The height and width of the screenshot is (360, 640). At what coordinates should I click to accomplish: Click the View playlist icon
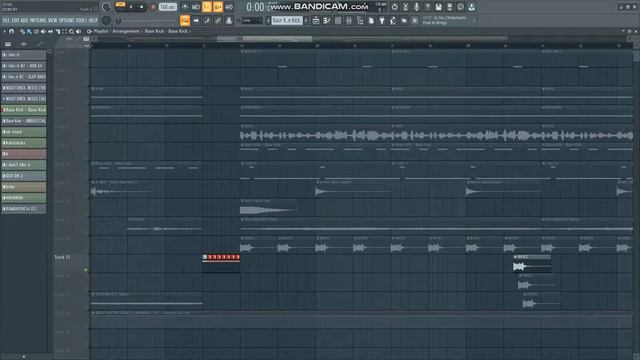(316, 20)
